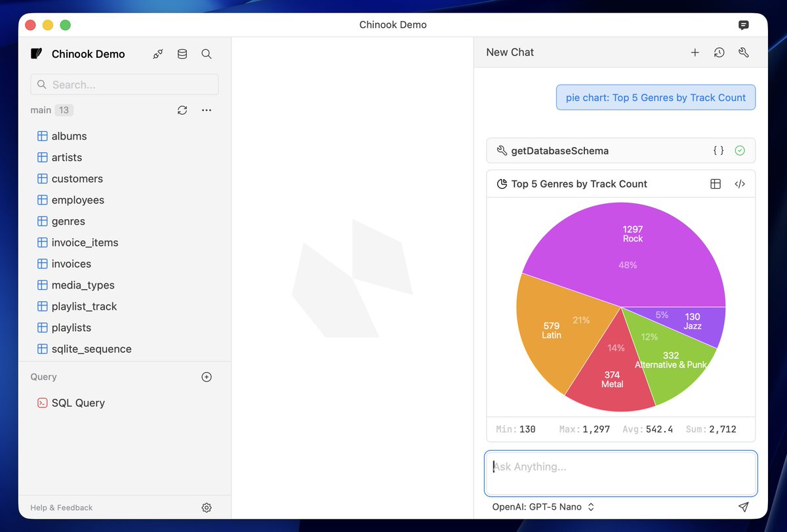Image resolution: width=787 pixels, height=532 pixels.
Task: Click the connection plug icon in sidebar header
Action: click(x=158, y=54)
